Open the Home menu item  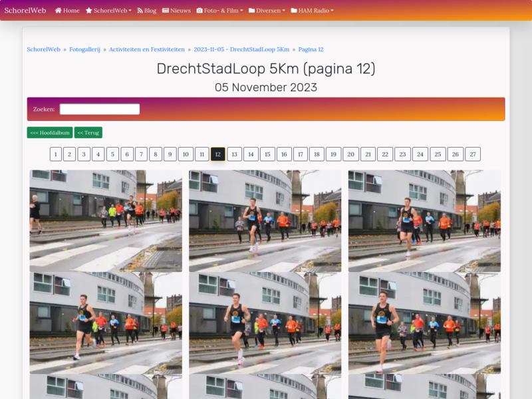67,11
